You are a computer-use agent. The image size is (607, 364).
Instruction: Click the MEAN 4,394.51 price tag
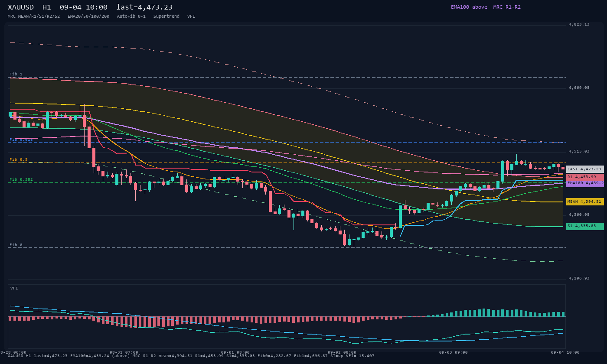tap(585, 201)
